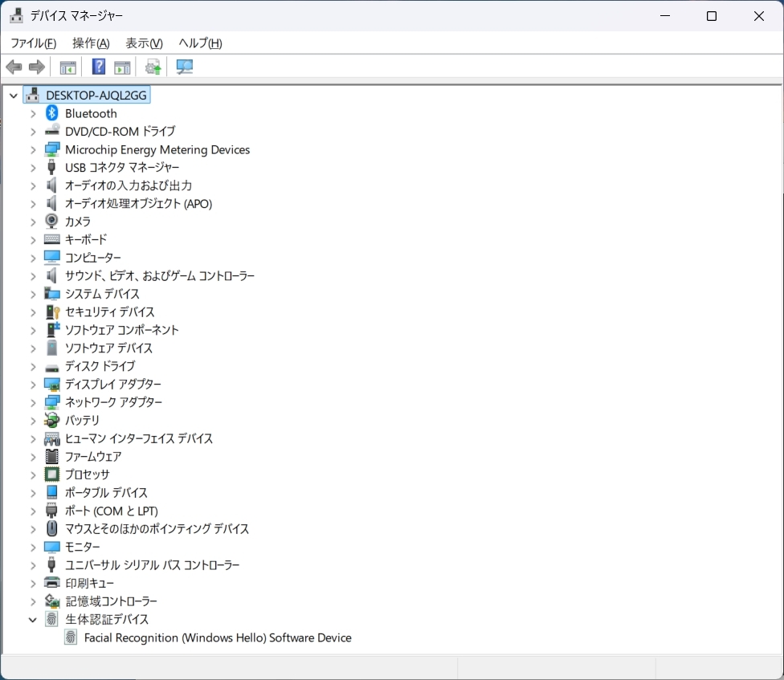Toggle the console tree pane icon
The image size is (784, 680).
point(68,67)
